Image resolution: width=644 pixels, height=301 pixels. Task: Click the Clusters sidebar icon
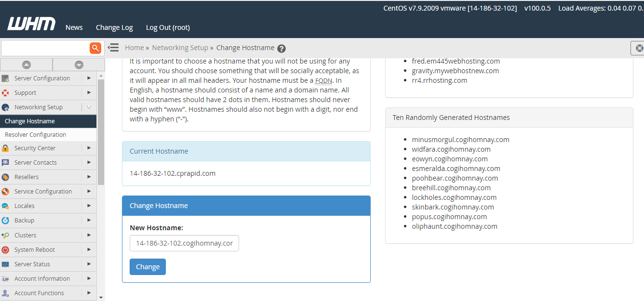[5, 236]
